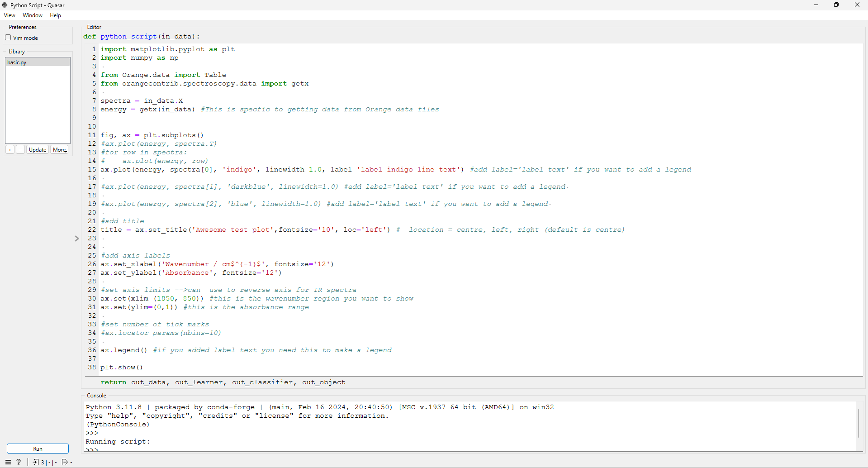Select basic.py in the Library list
The width and height of the screenshot is (868, 468).
(38, 62)
